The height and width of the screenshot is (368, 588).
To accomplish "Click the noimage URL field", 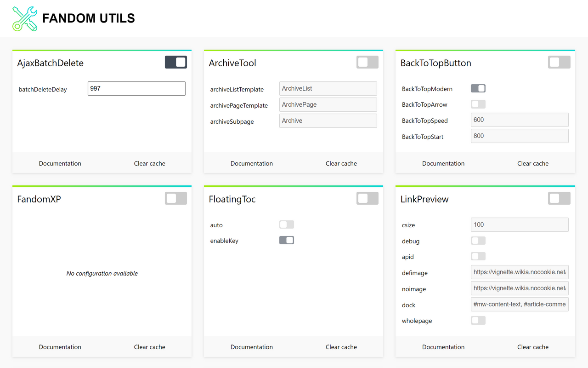I will click(x=520, y=288).
